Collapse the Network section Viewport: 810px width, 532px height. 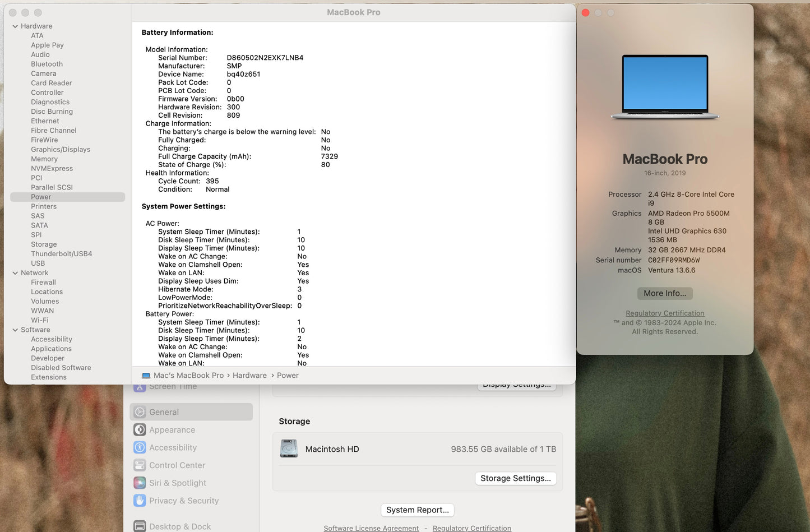click(x=15, y=272)
